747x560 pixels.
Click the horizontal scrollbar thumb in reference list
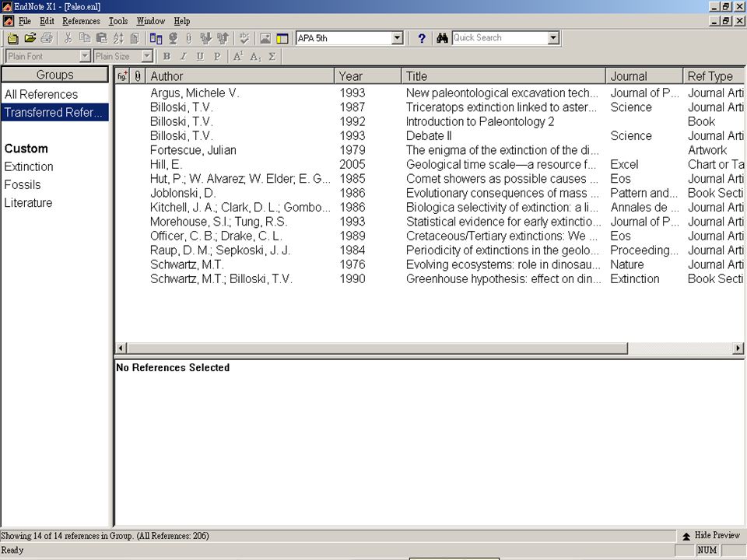coord(377,348)
